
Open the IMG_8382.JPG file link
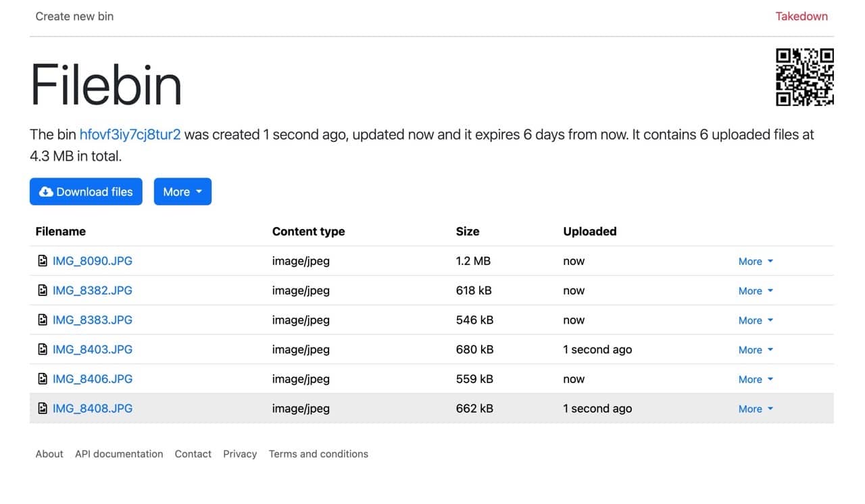coord(93,291)
